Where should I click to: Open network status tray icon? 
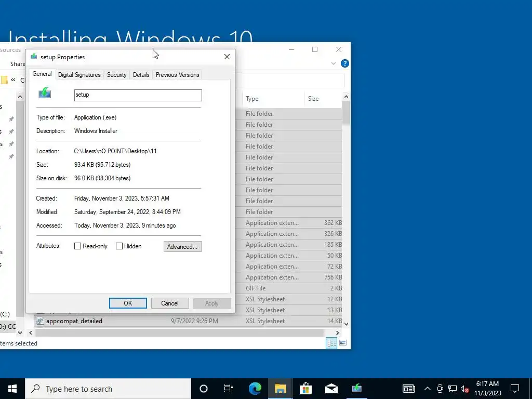click(x=453, y=389)
